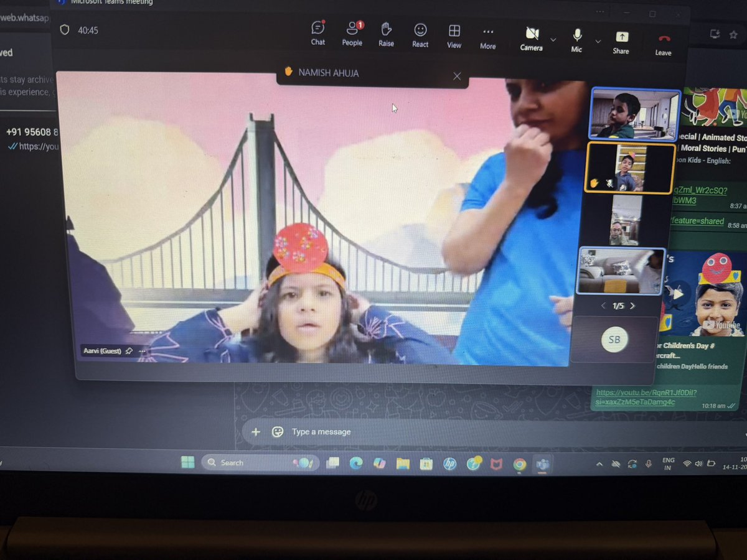Leave the Teams meeting
Image resolution: width=747 pixels, height=560 pixels.
[664, 44]
